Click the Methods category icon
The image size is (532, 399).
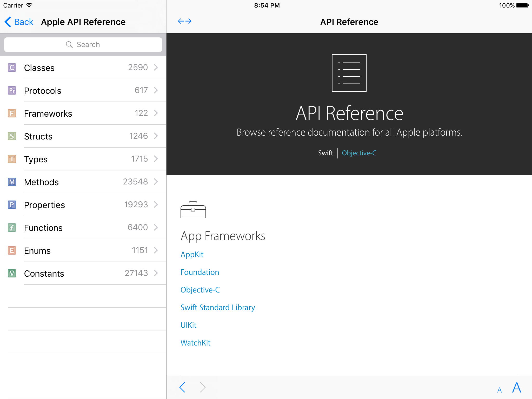pyautogui.click(x=11, y=182)
